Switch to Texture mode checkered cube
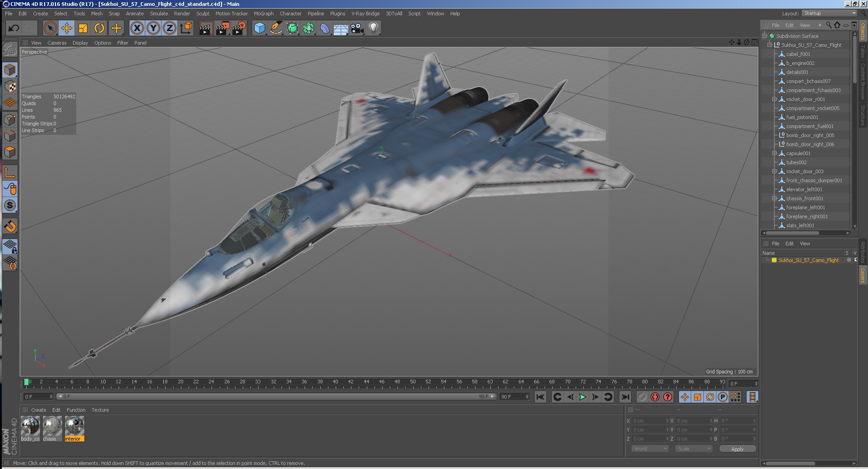The image size is (868, 469). (10, 86)
